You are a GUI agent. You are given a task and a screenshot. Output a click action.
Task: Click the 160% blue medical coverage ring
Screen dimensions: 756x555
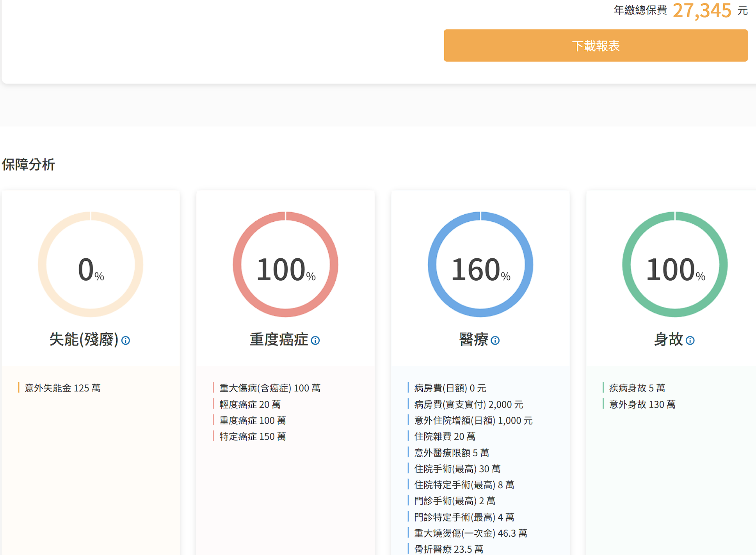[x=480, y=265]
